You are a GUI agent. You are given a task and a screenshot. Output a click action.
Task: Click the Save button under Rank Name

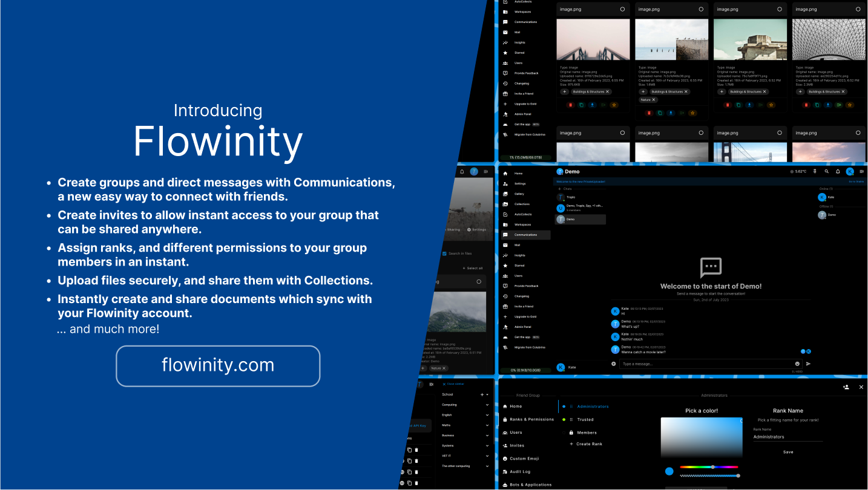[788, 452]
